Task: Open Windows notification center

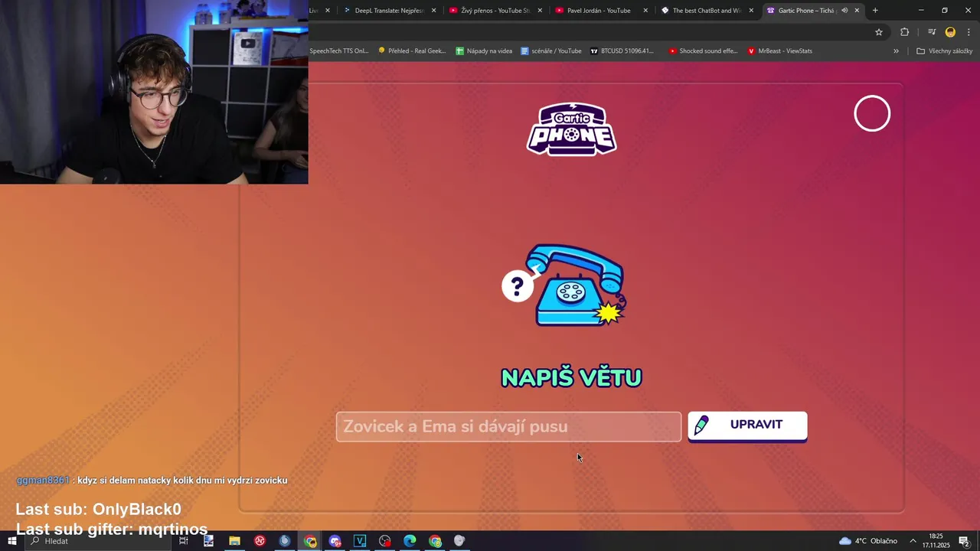Action: 965,541
